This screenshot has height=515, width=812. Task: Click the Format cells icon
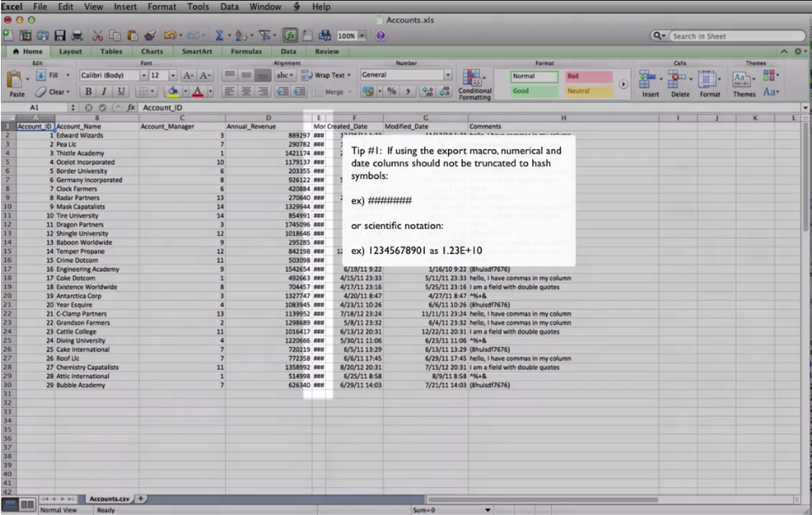coord(707,79)
